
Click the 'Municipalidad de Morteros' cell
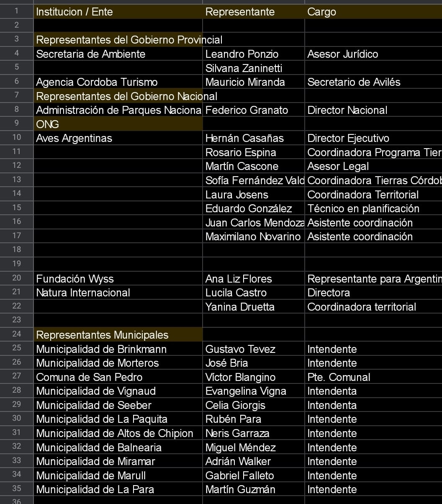coord(118,363)
